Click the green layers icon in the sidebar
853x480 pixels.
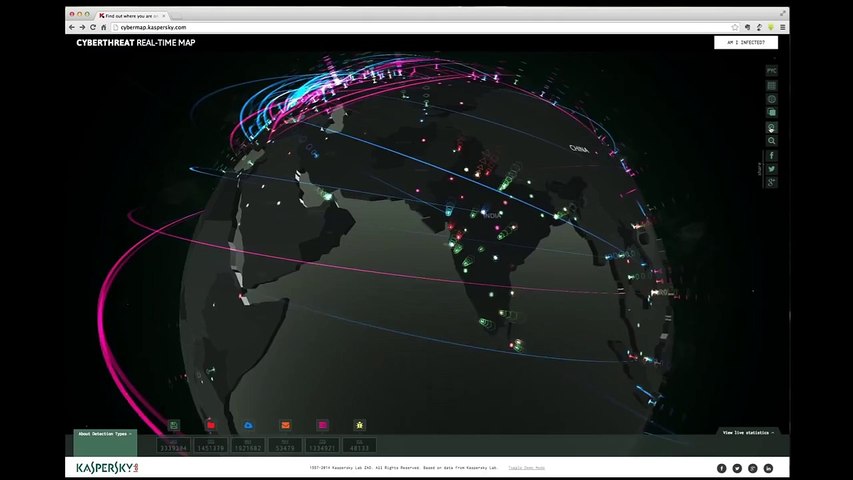pyautogui.click(x=771, y=112)
